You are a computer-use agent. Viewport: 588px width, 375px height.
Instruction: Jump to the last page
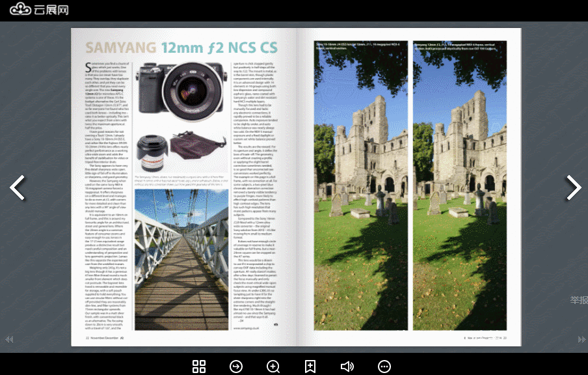(581, 339)
